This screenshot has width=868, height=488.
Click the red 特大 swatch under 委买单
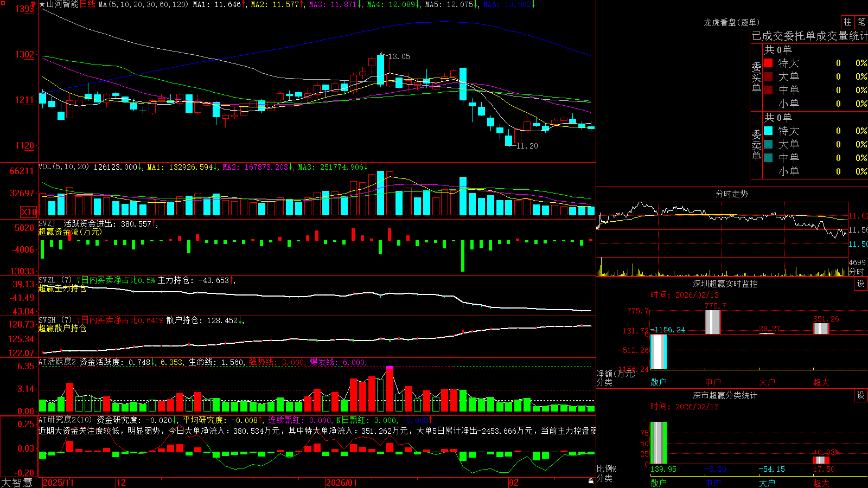point(768,63)
